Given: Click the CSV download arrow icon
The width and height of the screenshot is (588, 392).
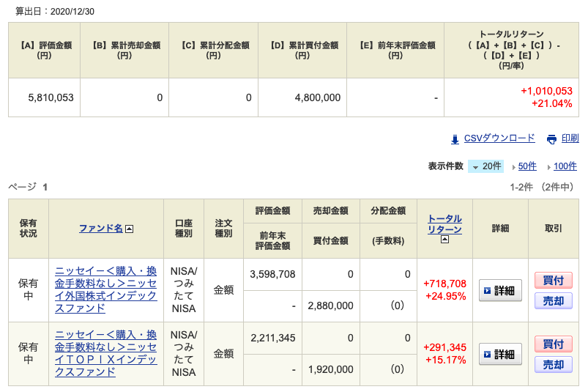Looking at the screenshot, I should click(455, 139).
